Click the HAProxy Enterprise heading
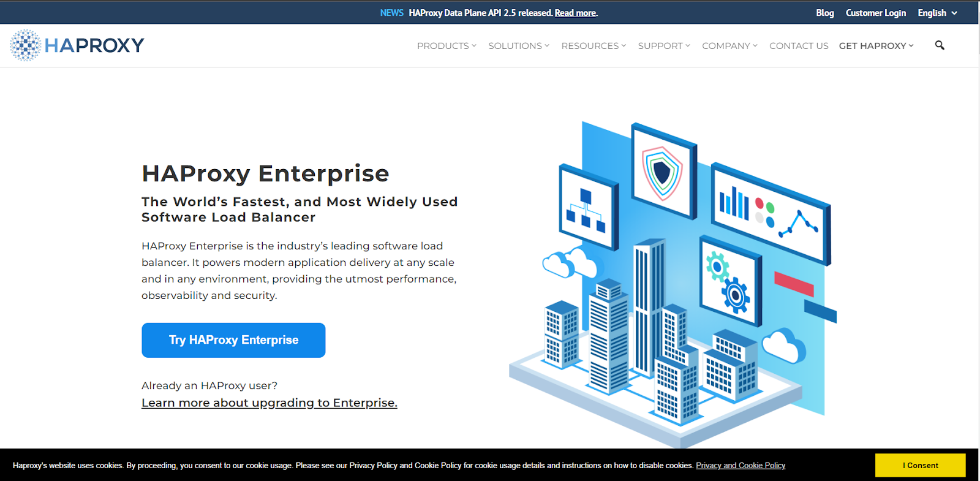 (x=265, y=173)
